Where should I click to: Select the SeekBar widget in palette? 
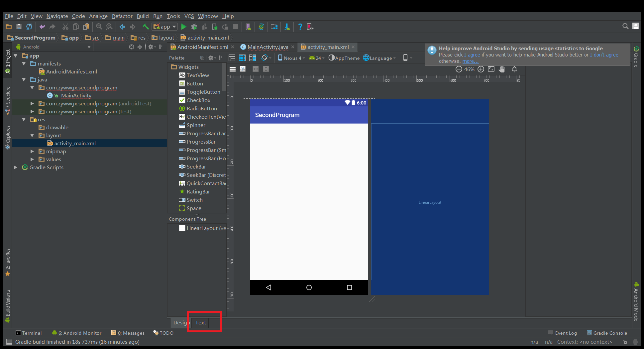[x=196, y=167]
